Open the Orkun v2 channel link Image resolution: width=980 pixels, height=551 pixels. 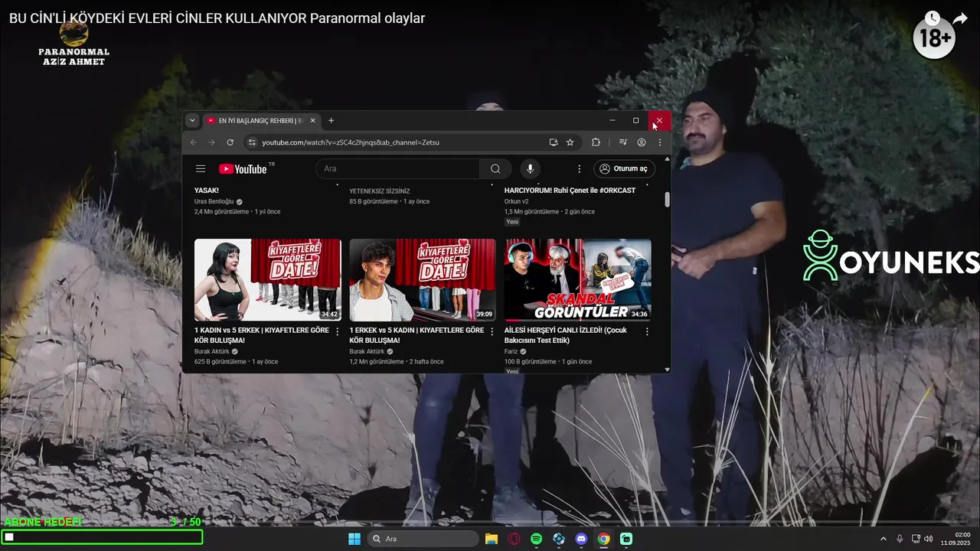click(x=517, y=201)
